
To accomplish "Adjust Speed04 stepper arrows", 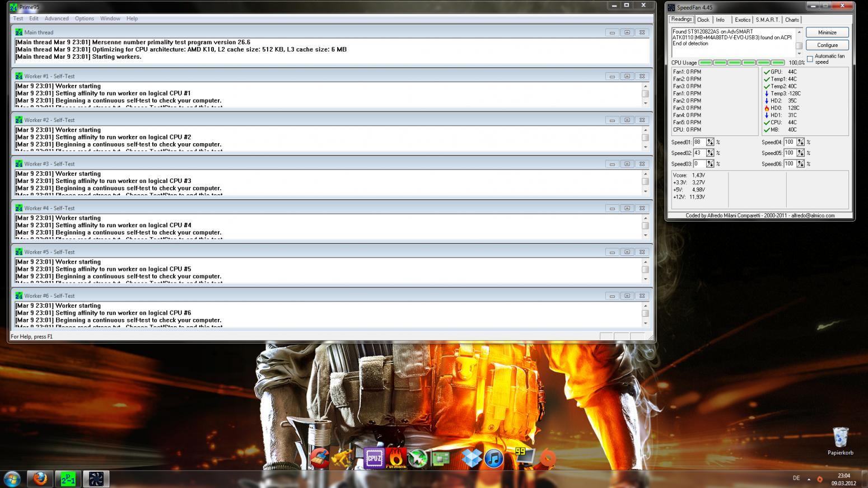I will [x=800, y=142].
